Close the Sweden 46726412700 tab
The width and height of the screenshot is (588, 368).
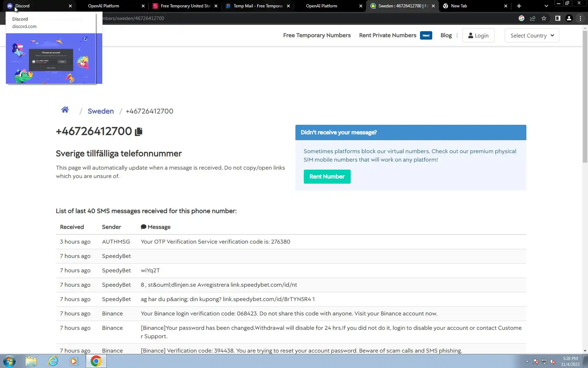coord(433,6)
